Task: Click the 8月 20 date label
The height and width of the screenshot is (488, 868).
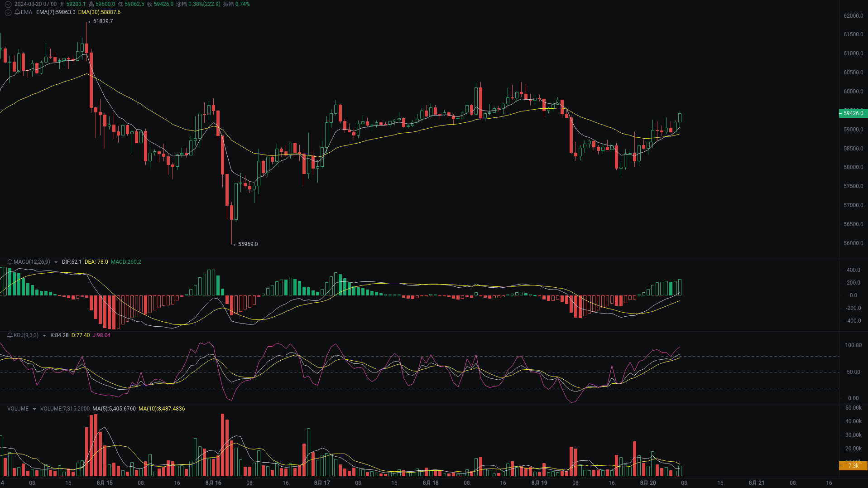Action: 648,483
